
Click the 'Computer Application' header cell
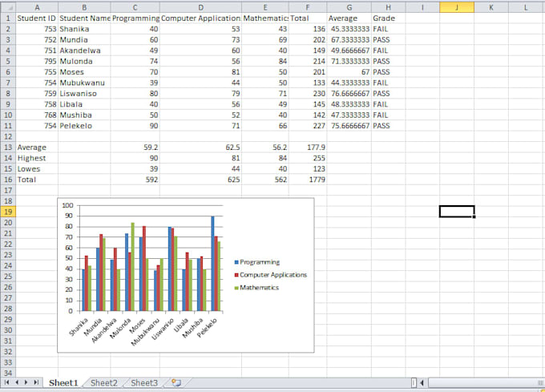pyautogui.click(x=200, y=18)
